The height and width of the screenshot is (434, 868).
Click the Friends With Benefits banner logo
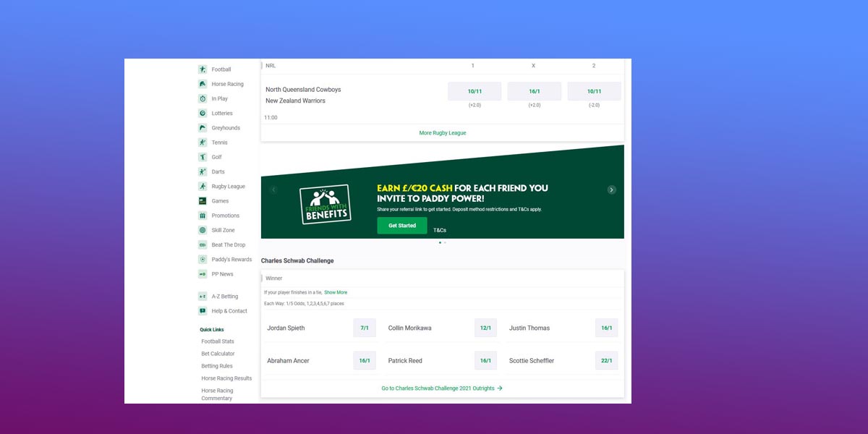pyautogui.click(x=325, y=204)
